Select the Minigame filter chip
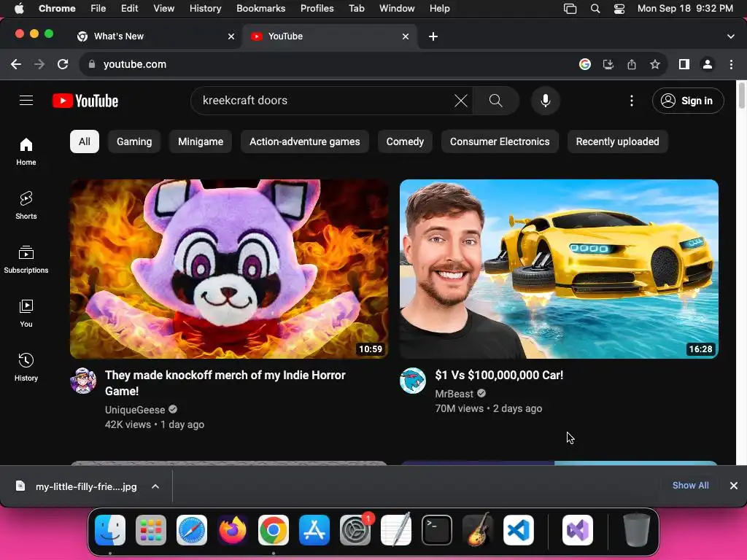Viewport: 747px width, 560px height. [201, 141]
